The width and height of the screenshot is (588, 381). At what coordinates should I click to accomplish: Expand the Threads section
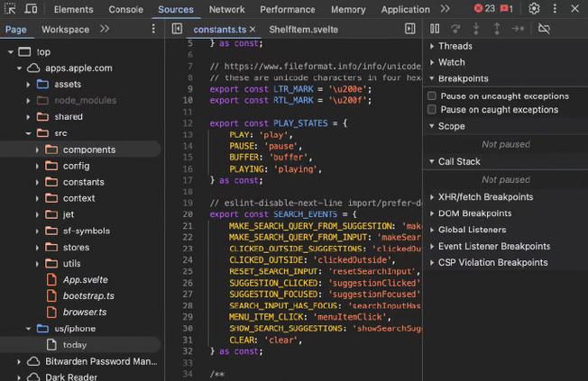tap(432, 46)
